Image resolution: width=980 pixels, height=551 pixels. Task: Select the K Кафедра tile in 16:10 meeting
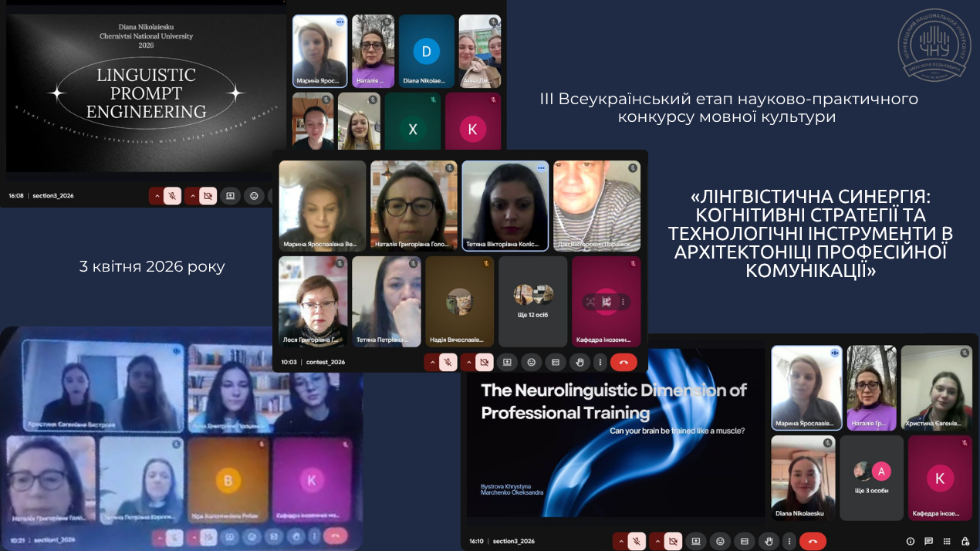coord(940,477)
